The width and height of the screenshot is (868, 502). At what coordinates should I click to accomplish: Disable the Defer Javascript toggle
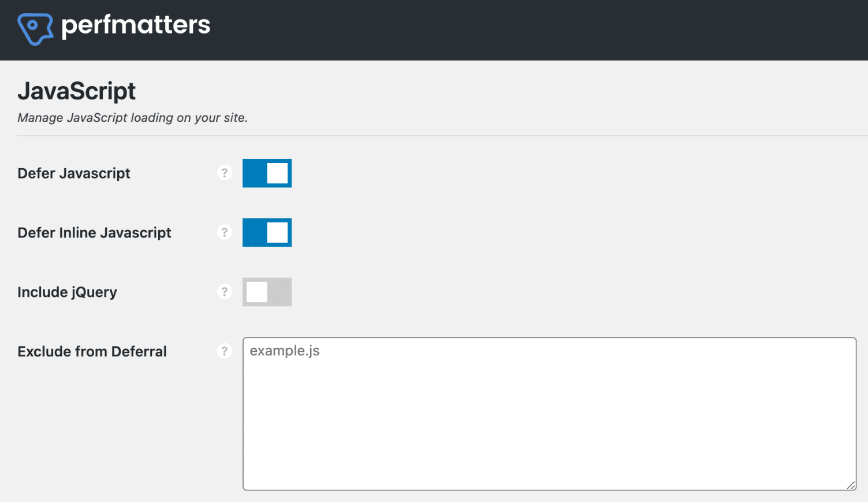[267, 173]
